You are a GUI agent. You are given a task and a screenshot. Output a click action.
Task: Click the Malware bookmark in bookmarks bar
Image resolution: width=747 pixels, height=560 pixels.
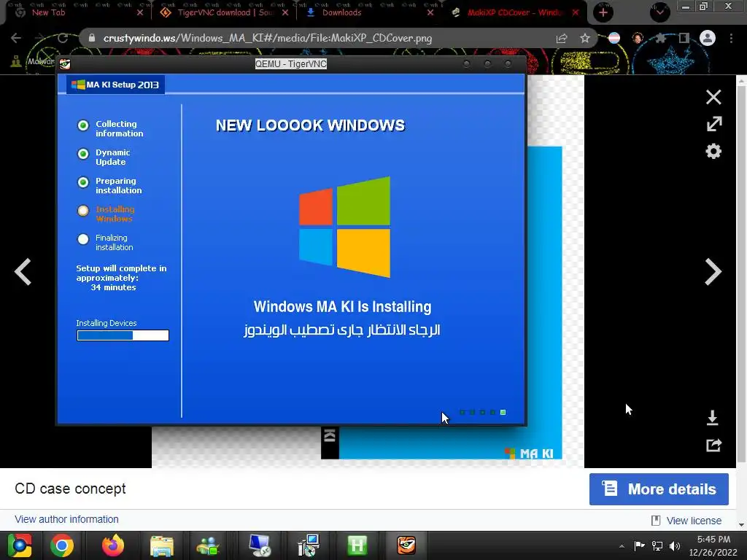click(32, 61)
